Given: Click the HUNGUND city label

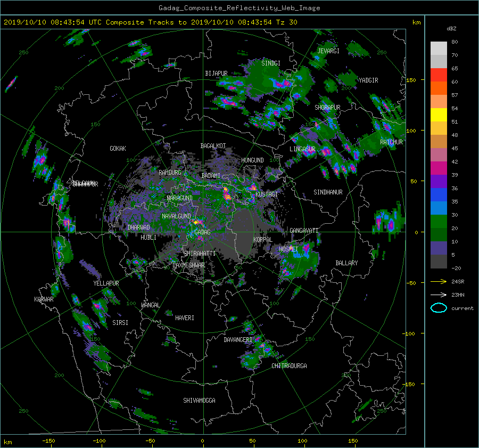Looking at the screenshot, I should (252, 160).
